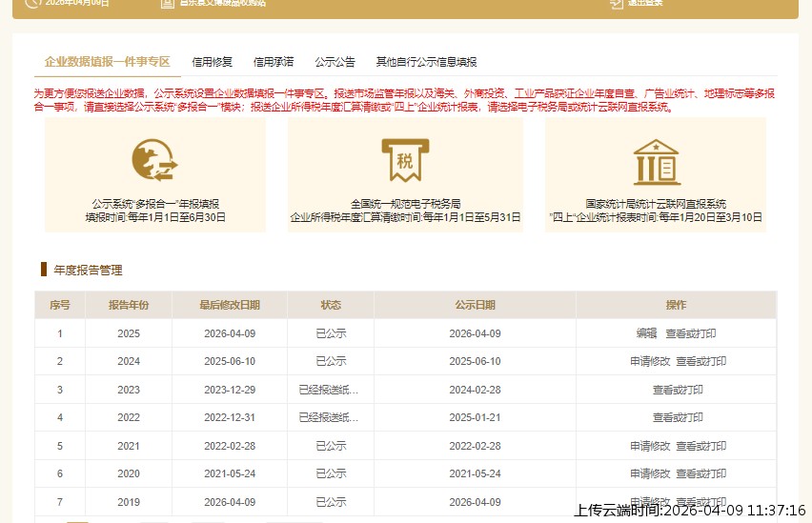Click the 企业所得税年度汇算清缴时间 caption line
Viewport: 812px width, 523px height.
coord(405,217)
